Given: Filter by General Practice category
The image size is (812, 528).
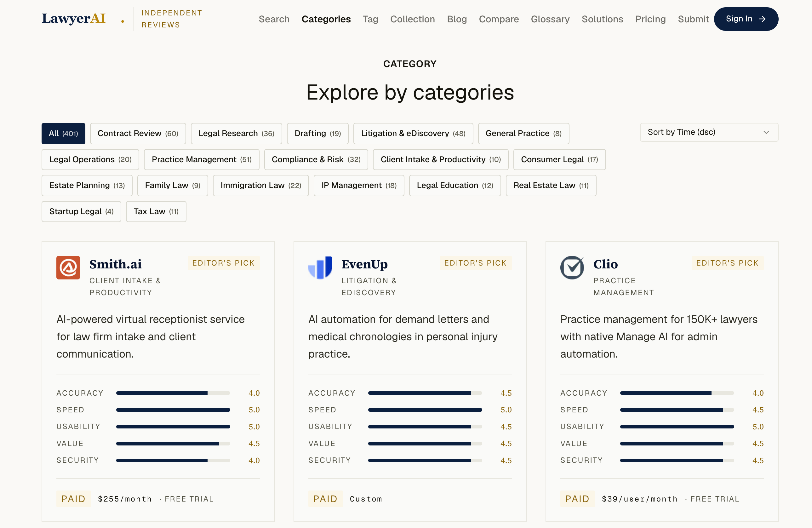Looking at the screenshot, I should pos(524,134).
